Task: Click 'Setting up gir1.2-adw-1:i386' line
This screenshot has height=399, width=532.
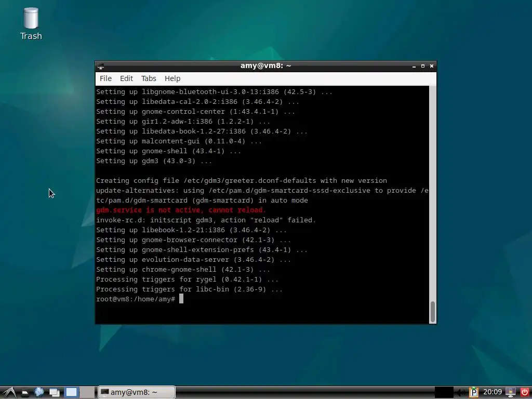Action: 183,121
